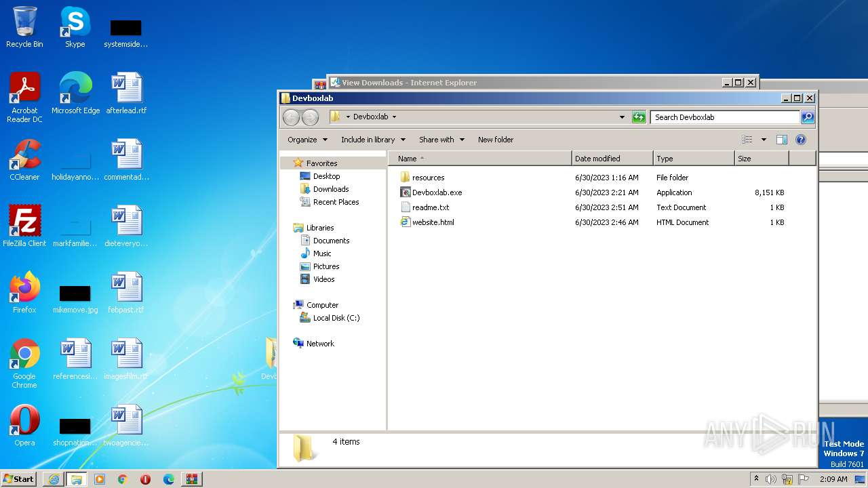Open Music library
The image size is (868, 488).
click(322, 253)
